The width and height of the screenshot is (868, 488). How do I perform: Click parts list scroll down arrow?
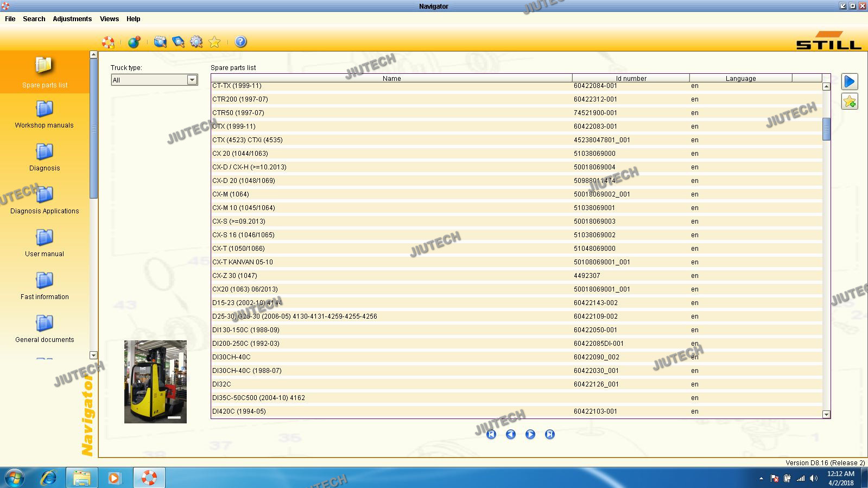pos(826,414)
